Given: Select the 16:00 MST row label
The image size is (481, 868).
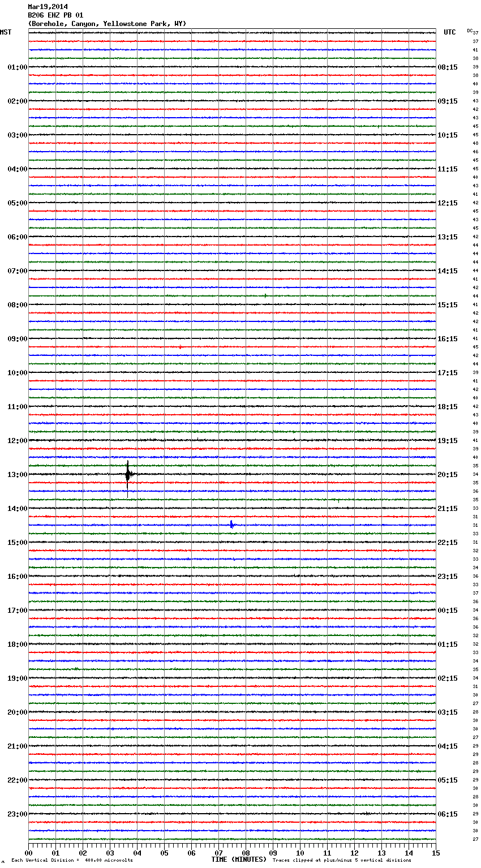Looking at the screenshot, I should click(x=17, y=577).
